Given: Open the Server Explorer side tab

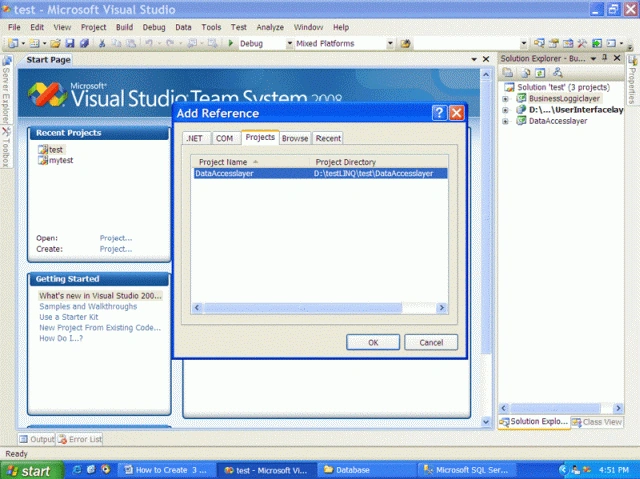Looking at the screenshot, I should tap(6, 89).
